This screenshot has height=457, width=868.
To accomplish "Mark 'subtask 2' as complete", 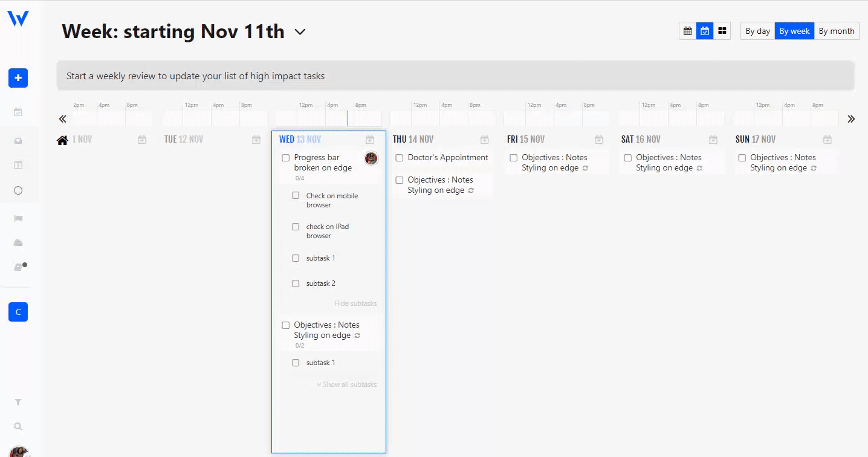I will (296, 283).
